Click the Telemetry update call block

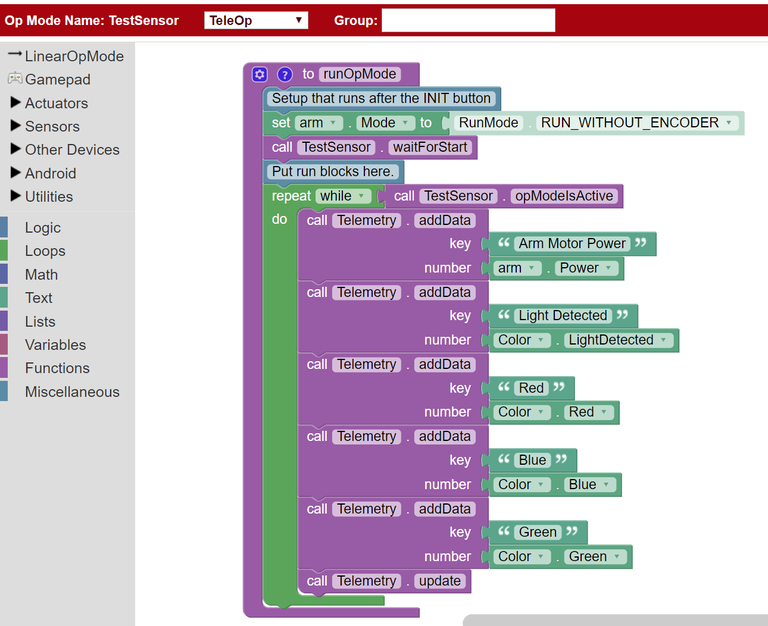(384, 581)
